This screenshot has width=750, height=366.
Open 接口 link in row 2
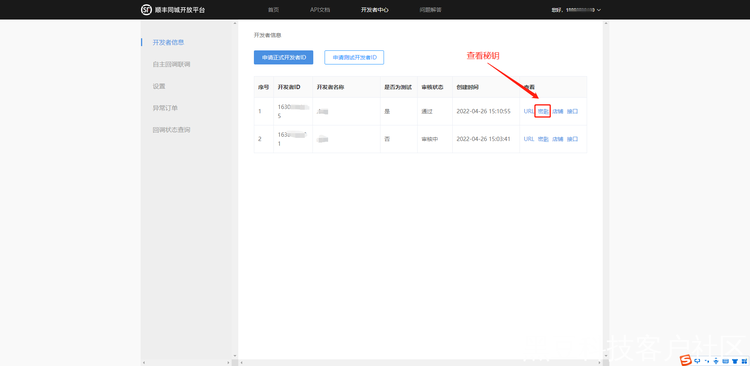point(573,139)
